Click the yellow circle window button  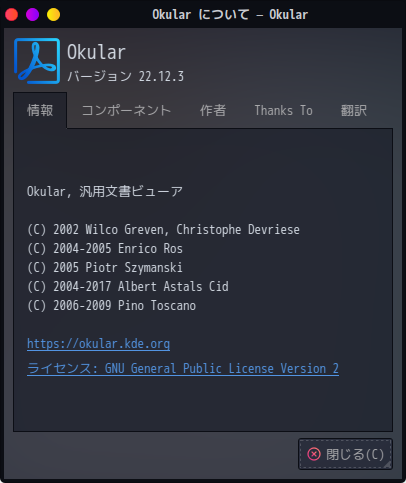tap(54, 14)
